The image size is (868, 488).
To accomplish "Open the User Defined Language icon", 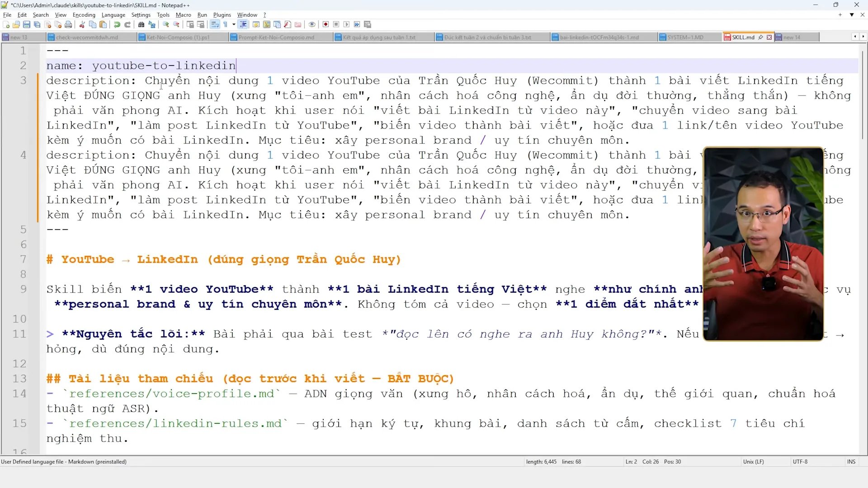I will pos(256,24).
